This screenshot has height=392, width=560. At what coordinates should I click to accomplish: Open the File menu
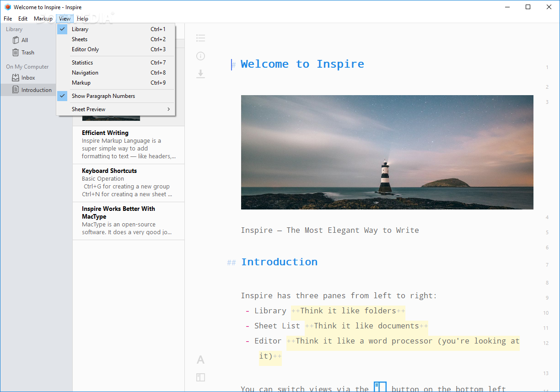pos(8,19)
